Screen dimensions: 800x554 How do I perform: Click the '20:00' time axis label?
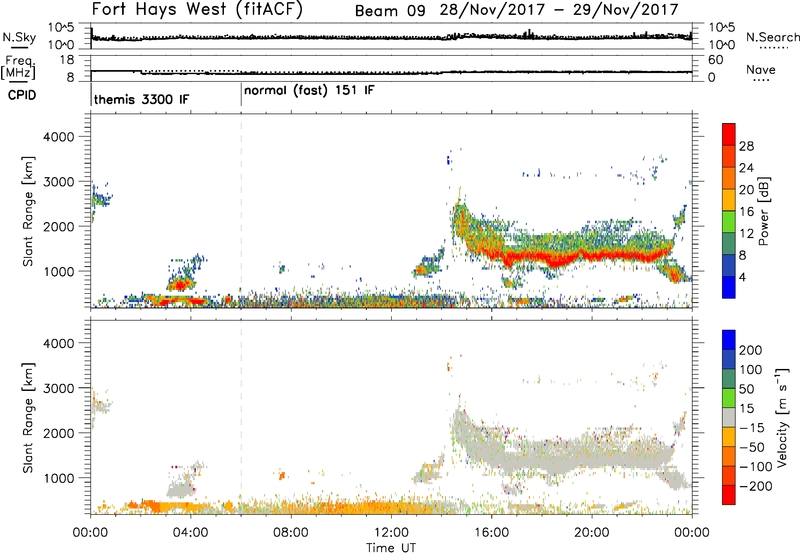(x=591, y=533)
